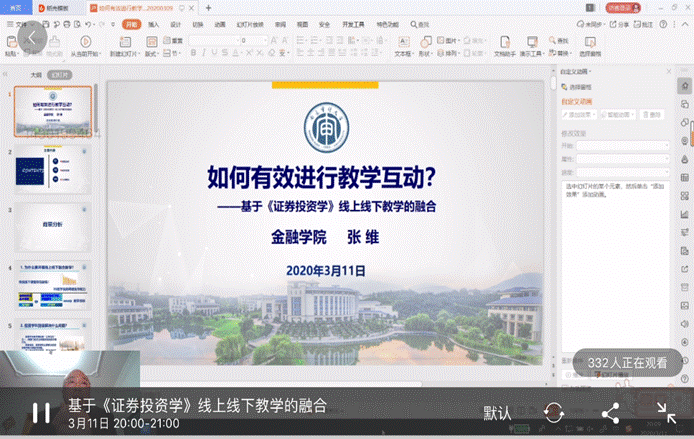Image resolution: width=694 pixels, height=439 pixels.
Task: Click the 批注 Comment button
Action: 643,24
